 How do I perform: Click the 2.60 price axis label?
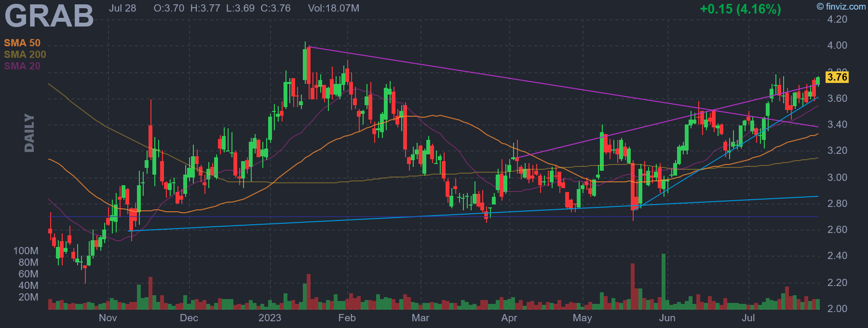[837, 230]
